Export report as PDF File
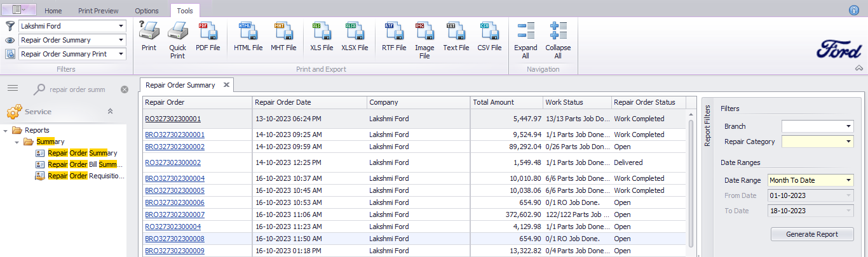The width and height of the screenshot is (868, 257). click(208, 36)
